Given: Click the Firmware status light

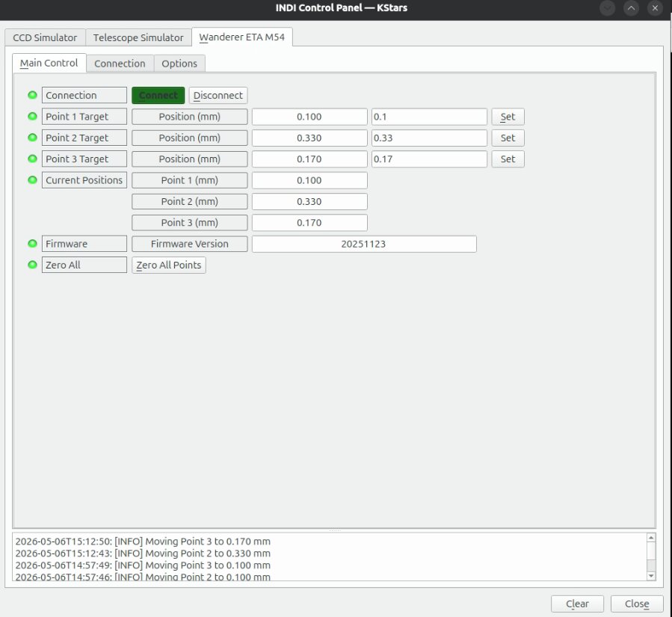Looking at the screenshot, I should click(x=32, y=244).
